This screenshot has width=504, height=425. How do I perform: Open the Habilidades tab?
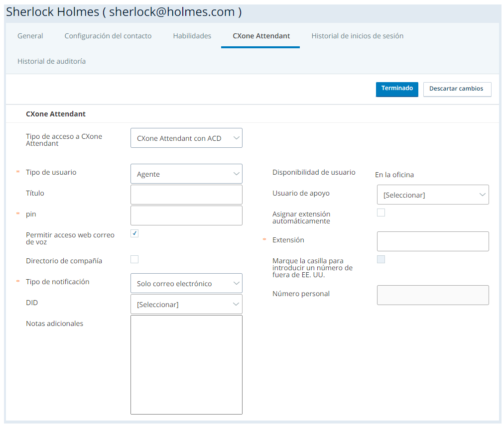[x=192, y=36]
